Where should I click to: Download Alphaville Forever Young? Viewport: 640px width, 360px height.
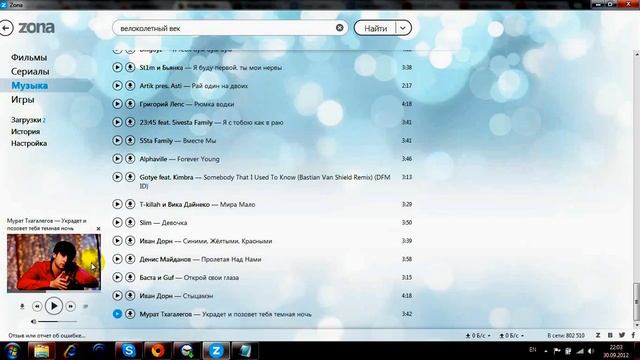(130, 159)
